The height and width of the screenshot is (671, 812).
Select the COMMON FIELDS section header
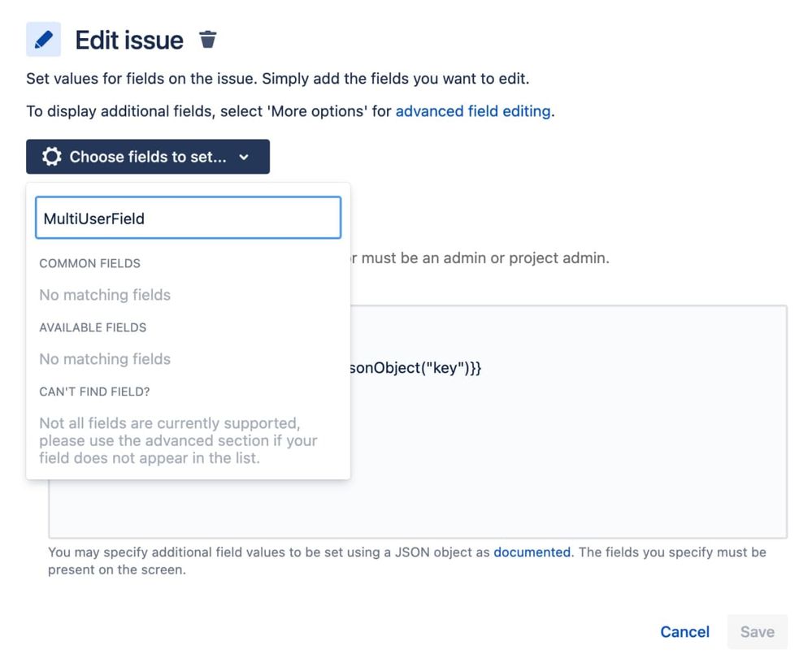tap(89, 263)
